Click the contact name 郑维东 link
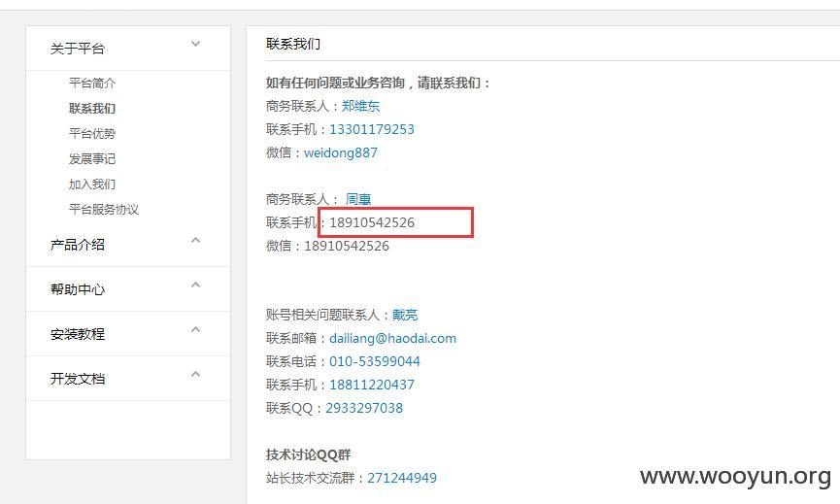Image resolution: width=840 pixels, height=504 pixels. (x=360, y=106)
